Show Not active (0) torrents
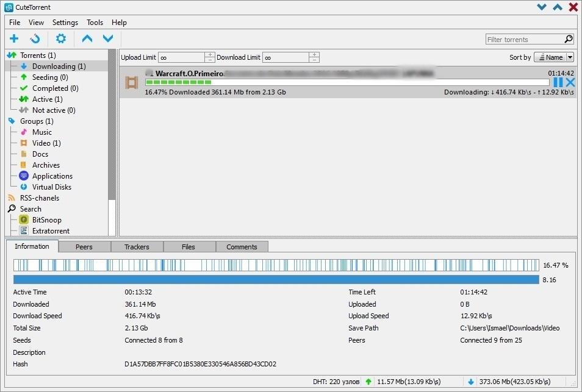582x392 pixels. click(x=54, y=110)
